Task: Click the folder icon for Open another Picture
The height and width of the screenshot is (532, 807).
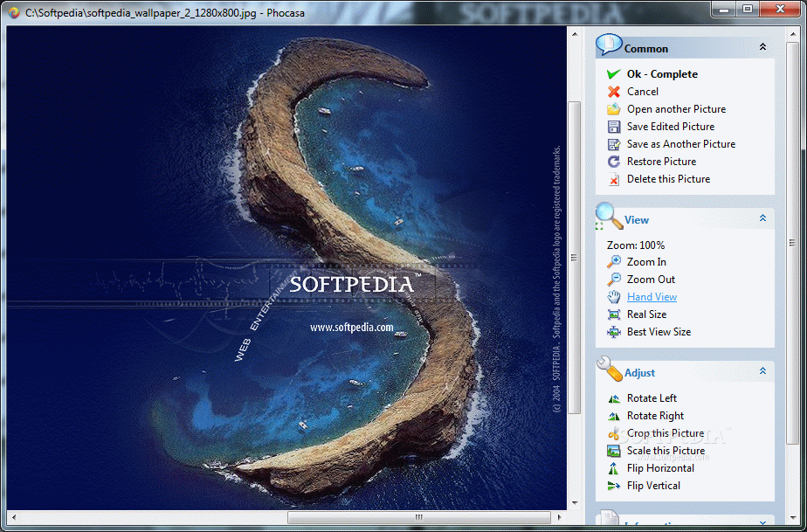Action: coord(613,109)
